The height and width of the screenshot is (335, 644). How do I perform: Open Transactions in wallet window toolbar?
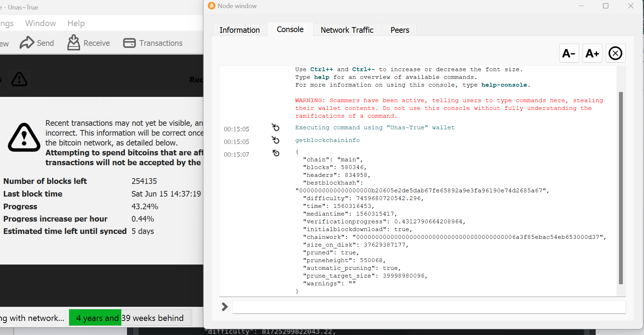[153, 43]
